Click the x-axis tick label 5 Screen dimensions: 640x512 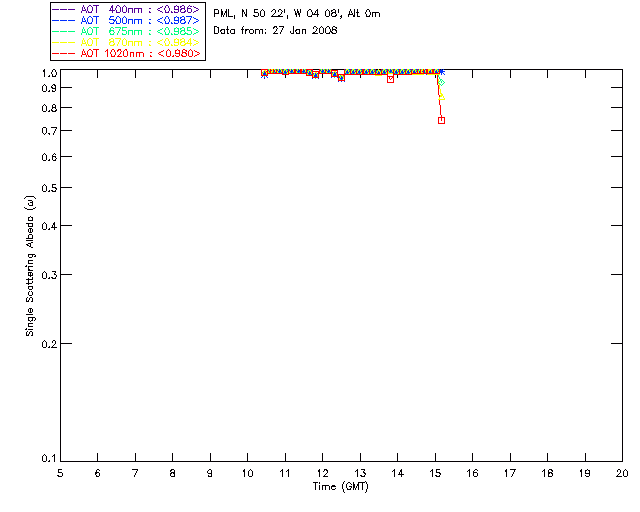[x=60, y=474]
